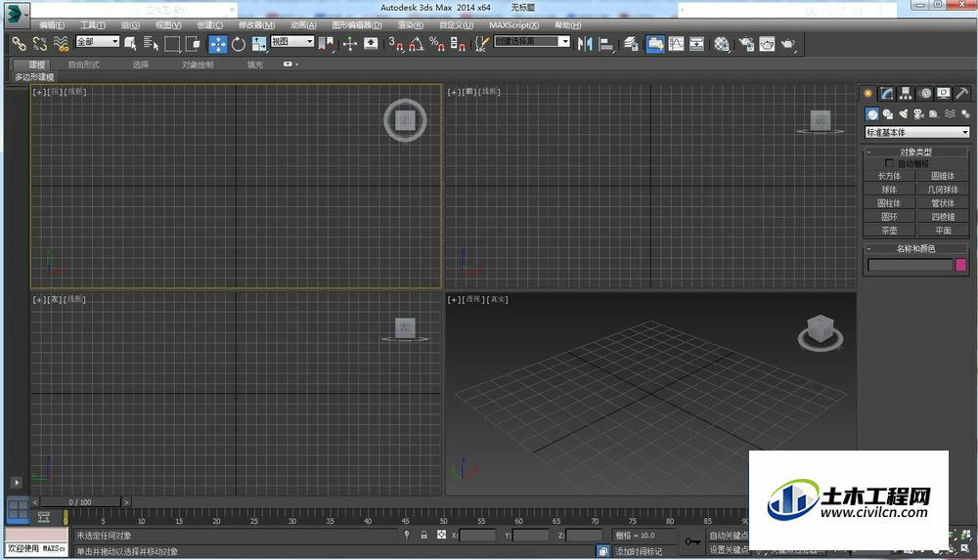Toggle keyboard shortcut override
Viewport: 978px width, 560px height.
coord(371,44)
